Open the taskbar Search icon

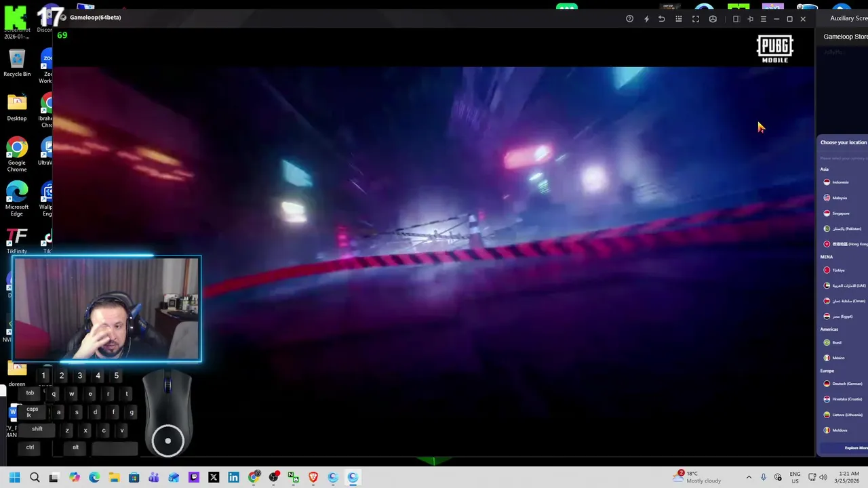(35, 477)
